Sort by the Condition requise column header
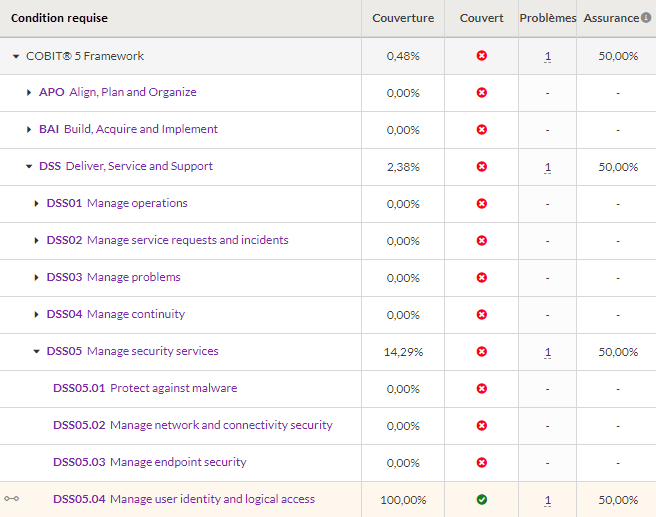The width and height of the screenshot is (656, 517). [x=59, y=18]
